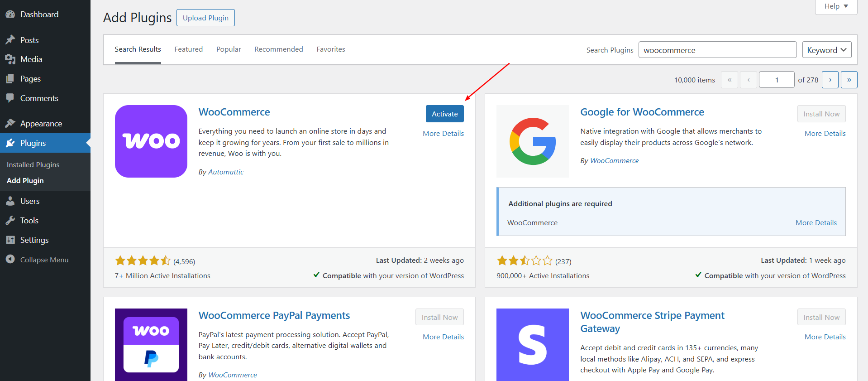Click the Posts pushpin icon

pos(10,40)
